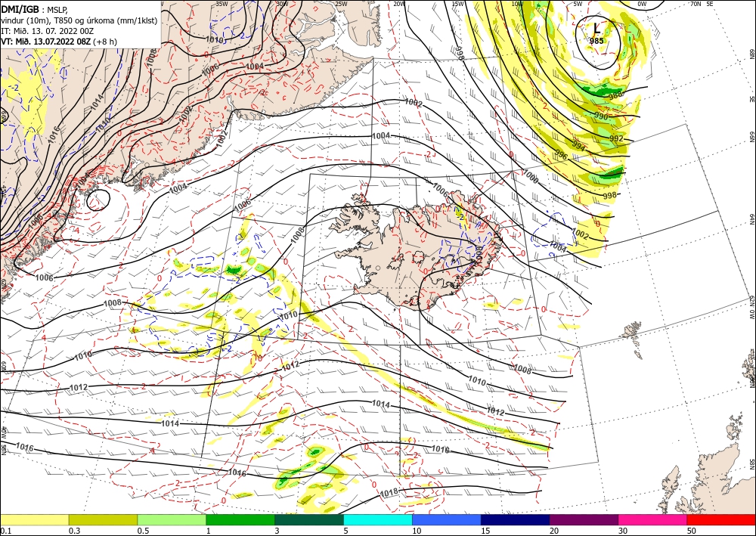Click the 'DMI/IGB' title text
This screenshot has width=756, height=536.
pyautogui.click(x=20, y=8)
